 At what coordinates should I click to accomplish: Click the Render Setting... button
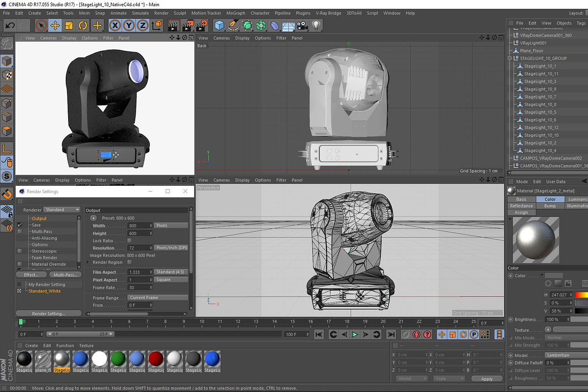point(49,314)
